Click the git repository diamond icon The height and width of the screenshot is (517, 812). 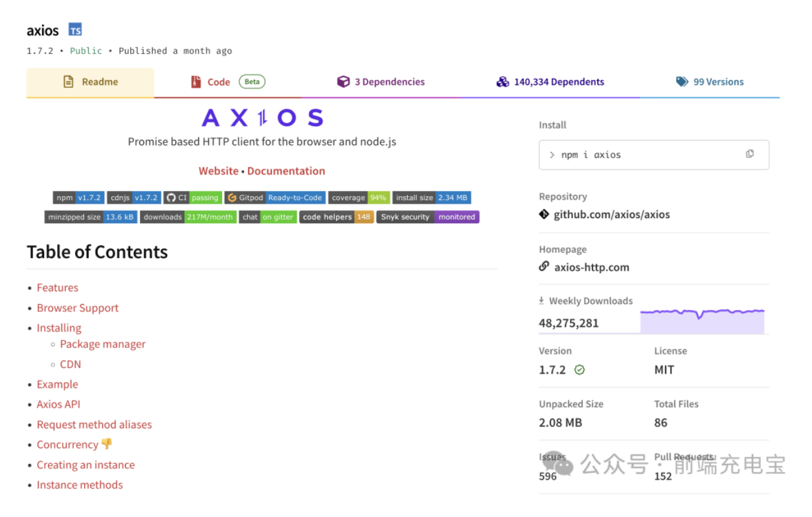pyautogui.click(x=544, y=214)
